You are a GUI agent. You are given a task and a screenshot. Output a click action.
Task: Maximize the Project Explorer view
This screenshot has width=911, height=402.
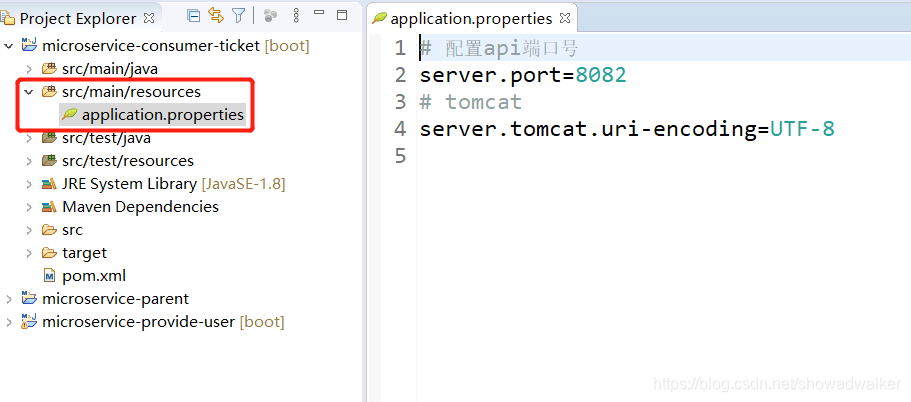[342, 15]
